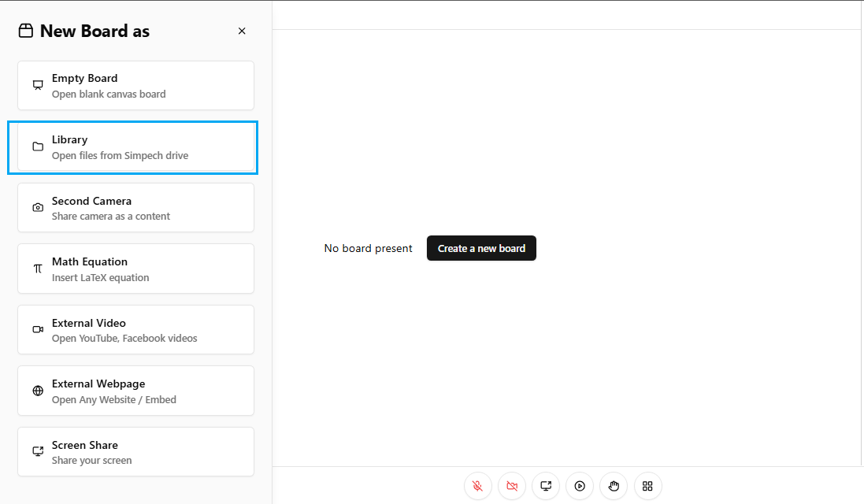Image resolution: width=864 pixels, height=504 pixels.
Task: Click the share screen icon in bottom toolbar
Action: point(546,486)
